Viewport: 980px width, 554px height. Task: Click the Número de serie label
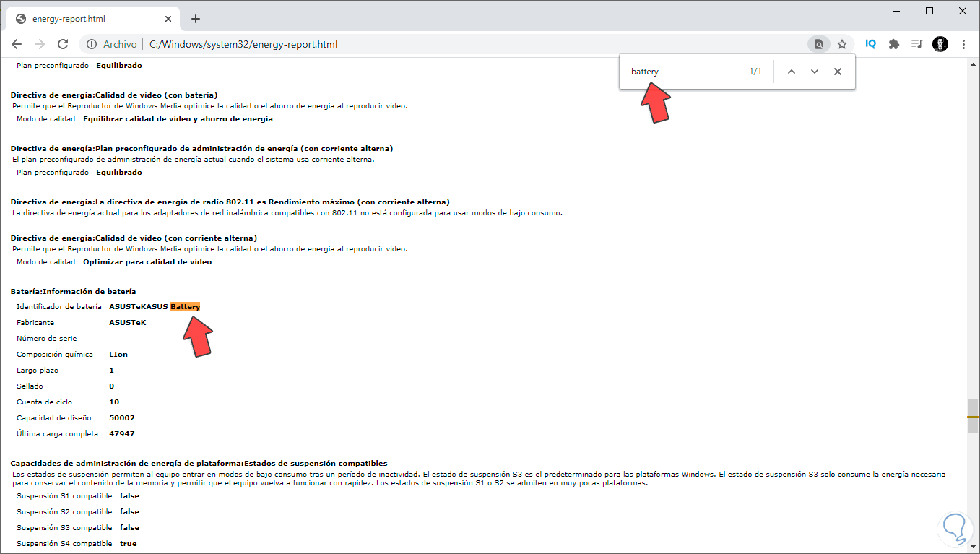point(46,339)
